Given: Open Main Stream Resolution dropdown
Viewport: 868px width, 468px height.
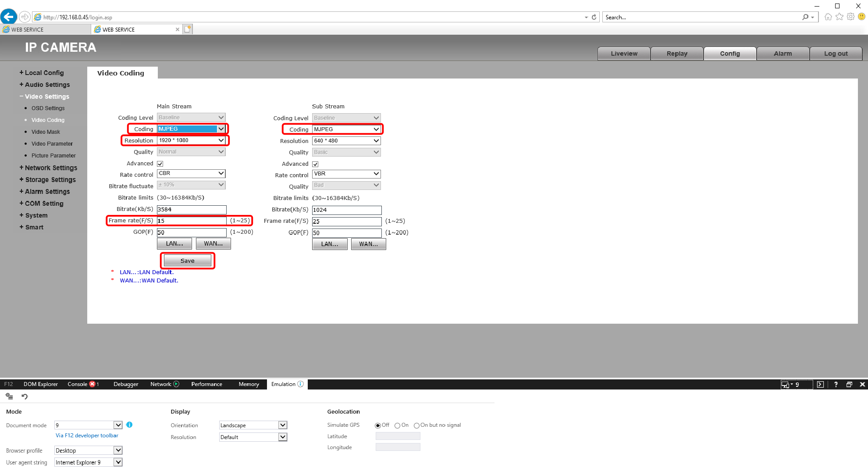Looking at the screenshot, I should (x=191, y=140).
